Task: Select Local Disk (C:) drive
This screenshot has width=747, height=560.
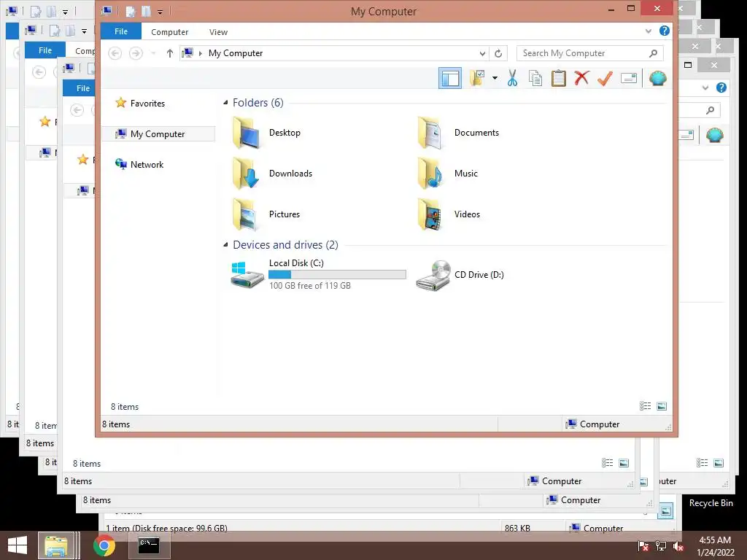Action: click(318, 275)
